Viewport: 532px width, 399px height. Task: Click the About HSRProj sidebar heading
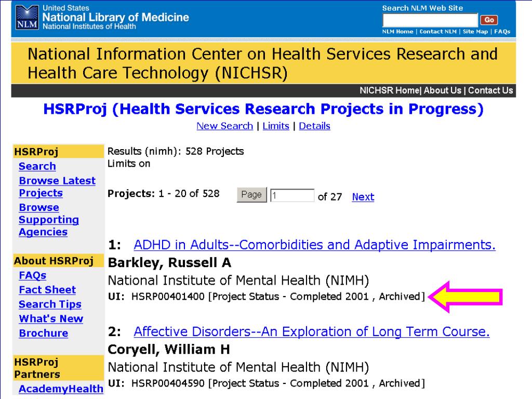coord(58,261)
